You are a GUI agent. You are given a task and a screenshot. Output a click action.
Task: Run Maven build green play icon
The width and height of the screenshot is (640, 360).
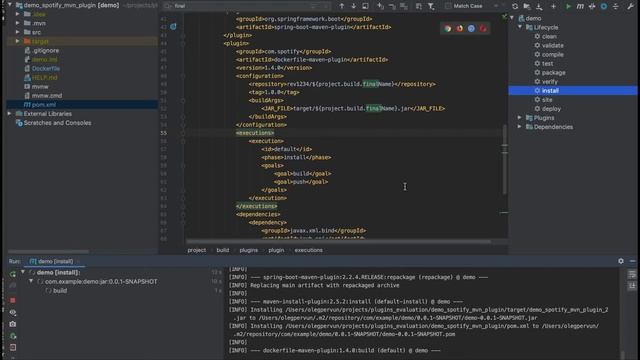point(568,7)
